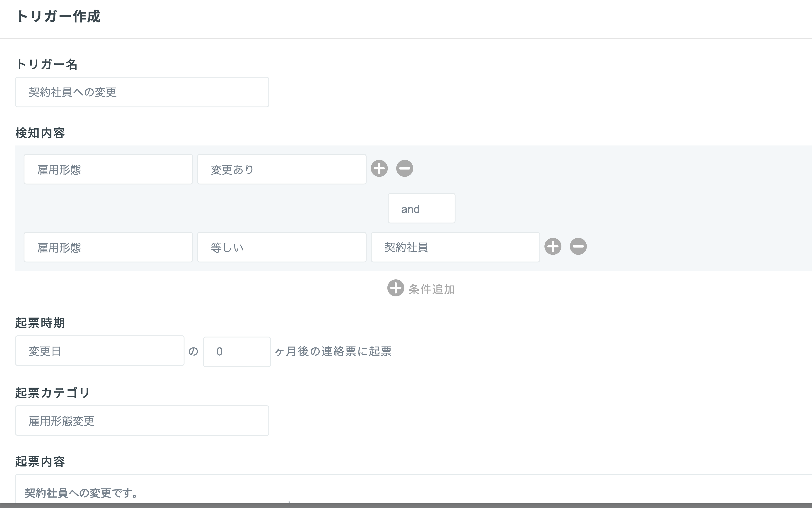Open first 雇用形態 dropdown in 検知内容
Screen dimensions: 812x508
pos(108,169)
